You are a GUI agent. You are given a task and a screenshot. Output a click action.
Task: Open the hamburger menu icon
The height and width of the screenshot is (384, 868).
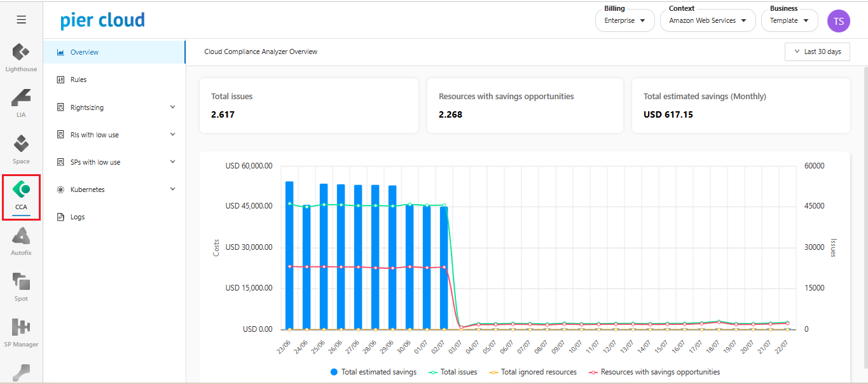coord(21,20)
